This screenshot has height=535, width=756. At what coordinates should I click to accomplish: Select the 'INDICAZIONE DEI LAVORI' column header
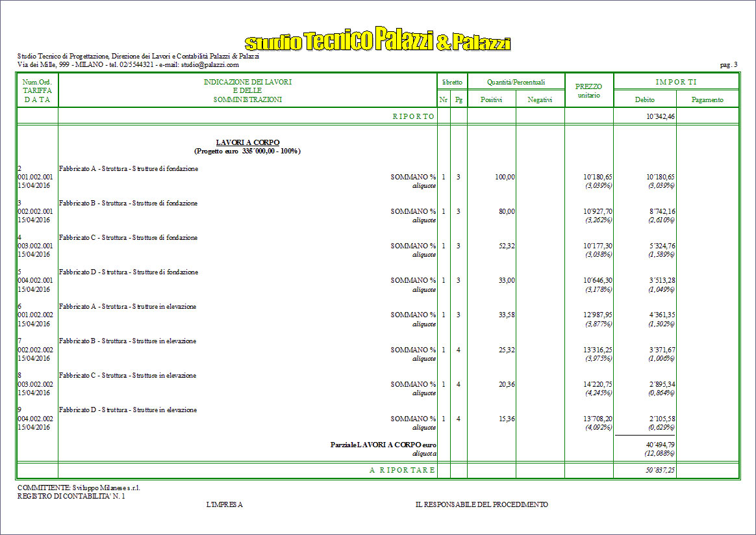(x=247, y=90)
